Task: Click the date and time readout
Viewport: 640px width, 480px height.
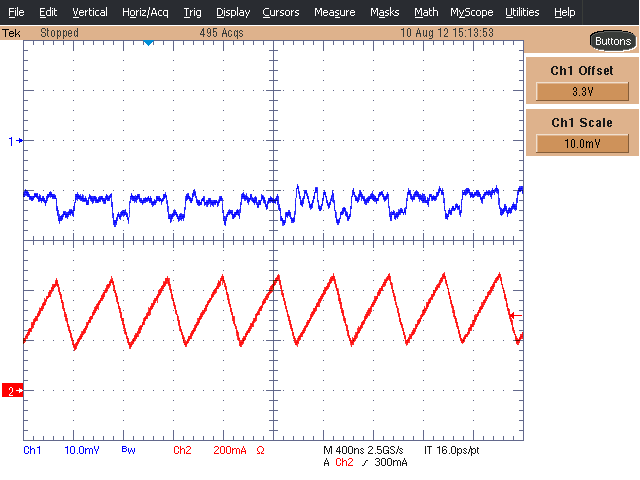Action: point(447,33)
